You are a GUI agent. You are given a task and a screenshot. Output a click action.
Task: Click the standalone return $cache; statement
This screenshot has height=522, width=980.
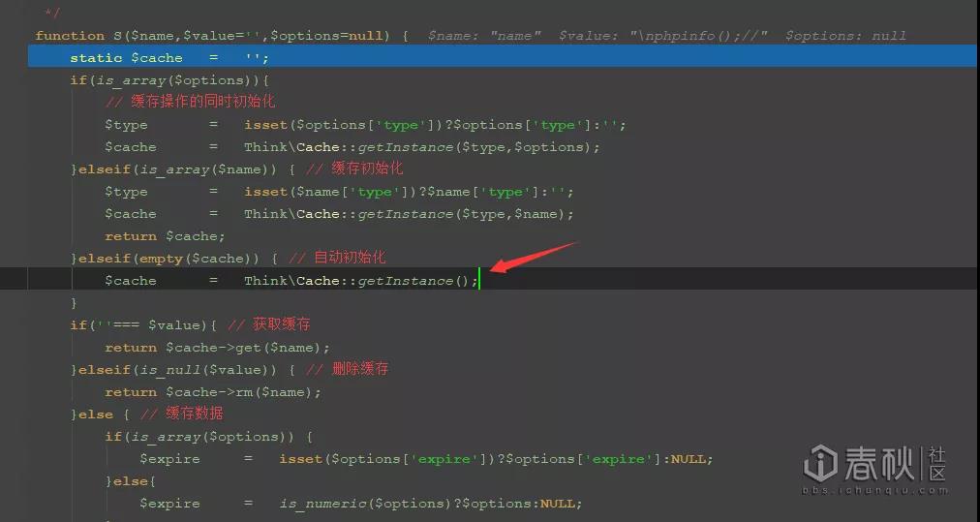click(165, 236)
